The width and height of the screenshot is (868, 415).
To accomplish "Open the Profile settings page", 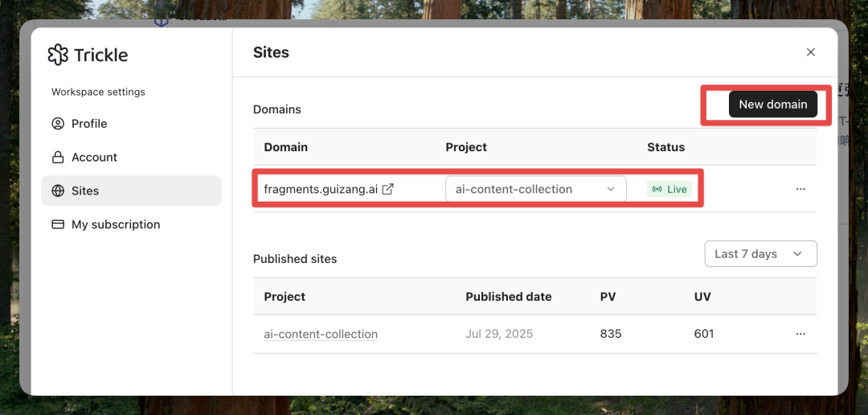I will [131, 124].
